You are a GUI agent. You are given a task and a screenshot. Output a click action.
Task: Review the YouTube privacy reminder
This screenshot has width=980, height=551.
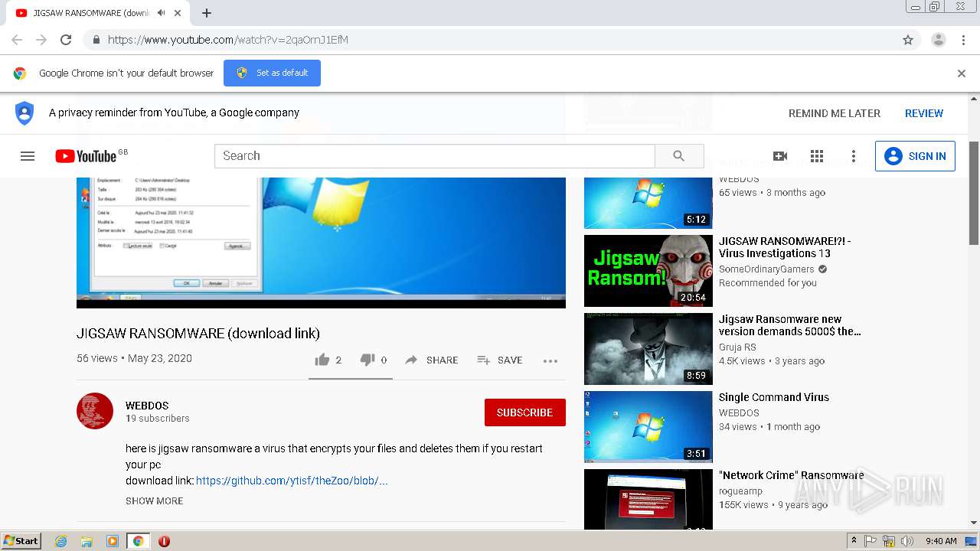(924, 113)
